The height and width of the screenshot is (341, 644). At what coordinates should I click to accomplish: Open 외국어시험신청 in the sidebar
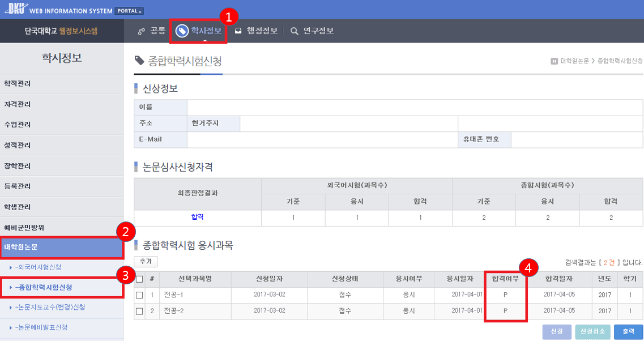point(39,267)
